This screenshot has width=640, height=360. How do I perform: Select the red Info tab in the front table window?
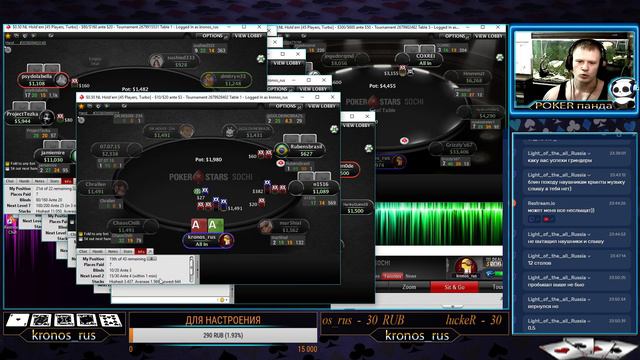point(141,251)
